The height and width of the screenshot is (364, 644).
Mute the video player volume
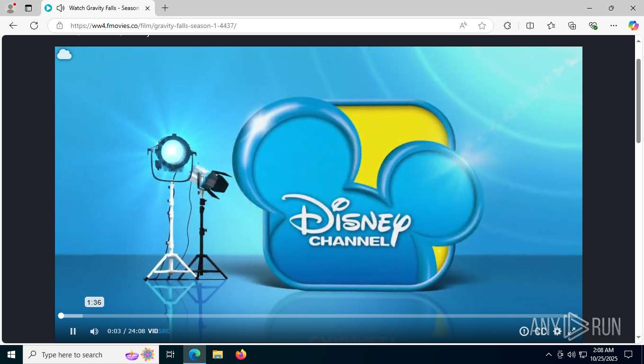(94, 331)
